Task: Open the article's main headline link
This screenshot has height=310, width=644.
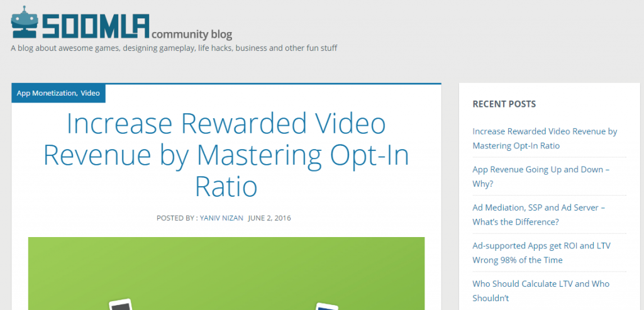Action: coord(226,155)
